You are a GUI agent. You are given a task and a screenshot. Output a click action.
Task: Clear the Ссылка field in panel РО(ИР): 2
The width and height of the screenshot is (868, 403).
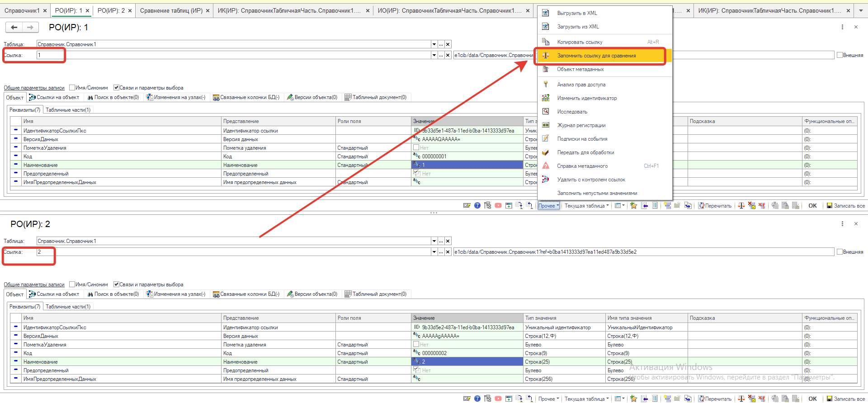click(448, 252)
